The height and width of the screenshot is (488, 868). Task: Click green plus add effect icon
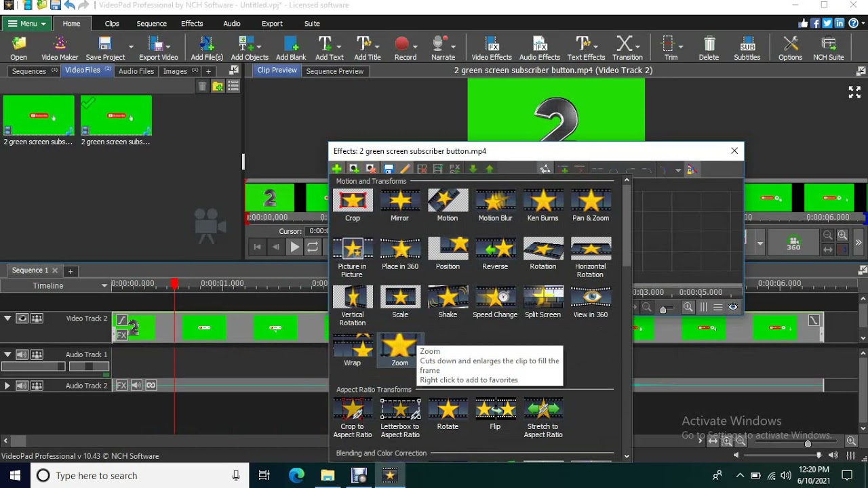pyautogui.click(x=337, y=169)
